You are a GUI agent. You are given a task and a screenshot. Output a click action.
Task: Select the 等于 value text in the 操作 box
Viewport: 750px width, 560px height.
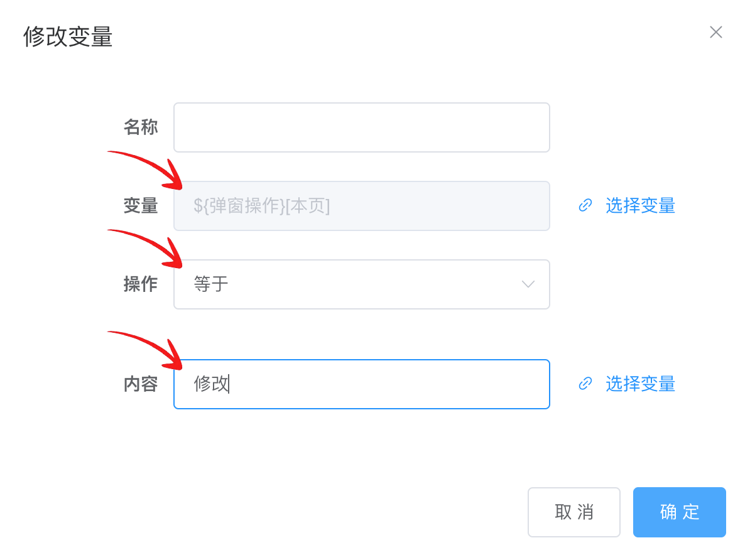click(x=211, y=284)
